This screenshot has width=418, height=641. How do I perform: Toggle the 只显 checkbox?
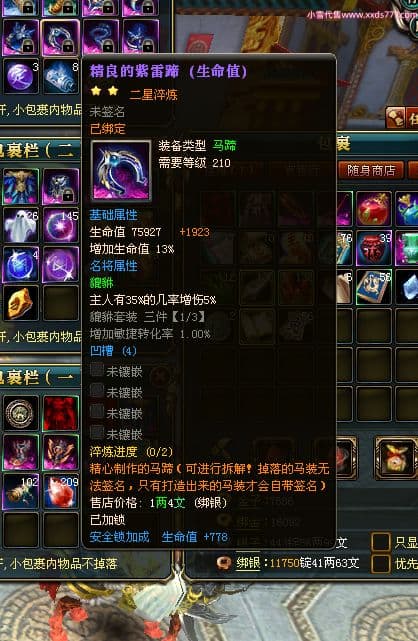click(x=380, y=542)
